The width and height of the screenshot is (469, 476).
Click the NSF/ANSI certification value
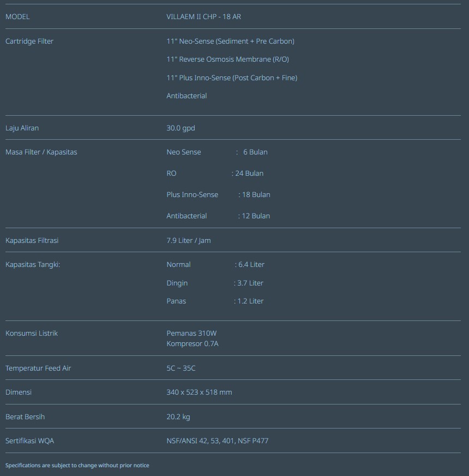(217, 441)
